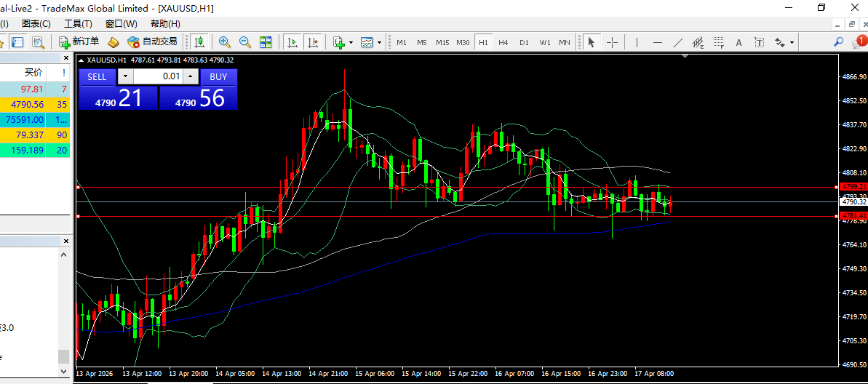The height and width of the screenshot is (384, 868).
Task: Switch timeframe to M5
Action: point(422,42)
